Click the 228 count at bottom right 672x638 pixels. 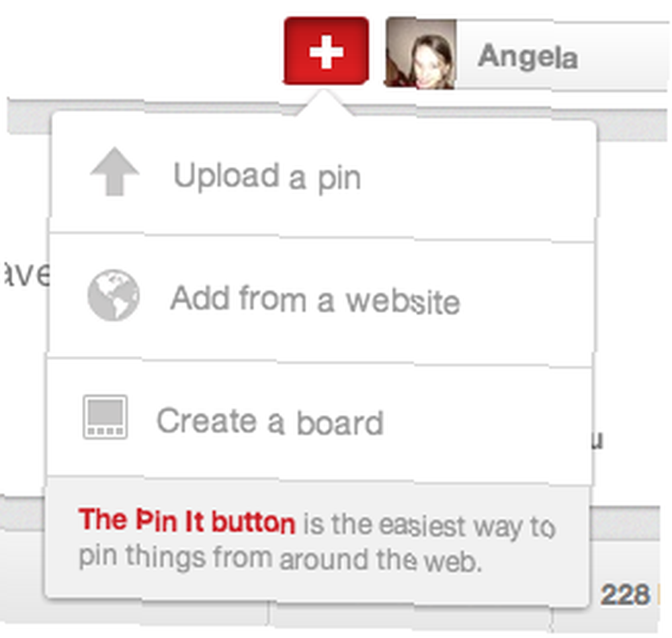coord(625,594)
